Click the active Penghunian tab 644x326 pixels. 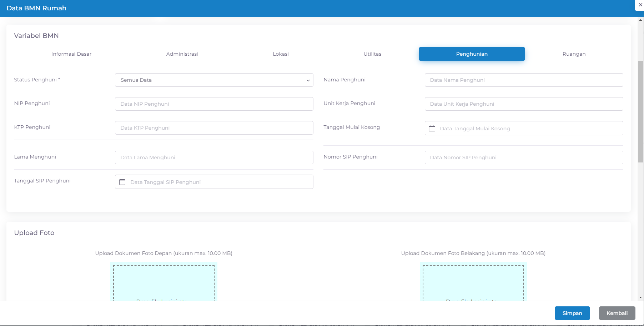click(472, 54)
